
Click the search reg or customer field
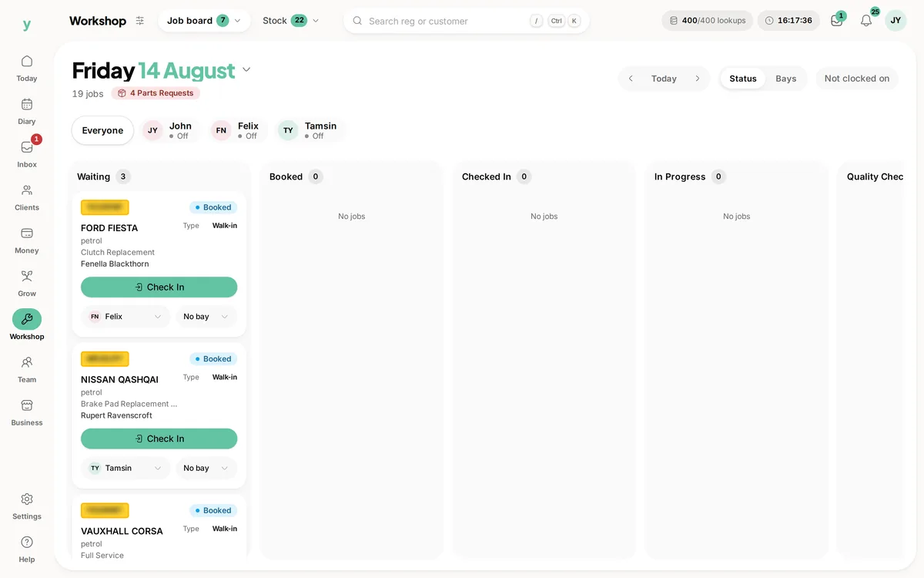467,21
